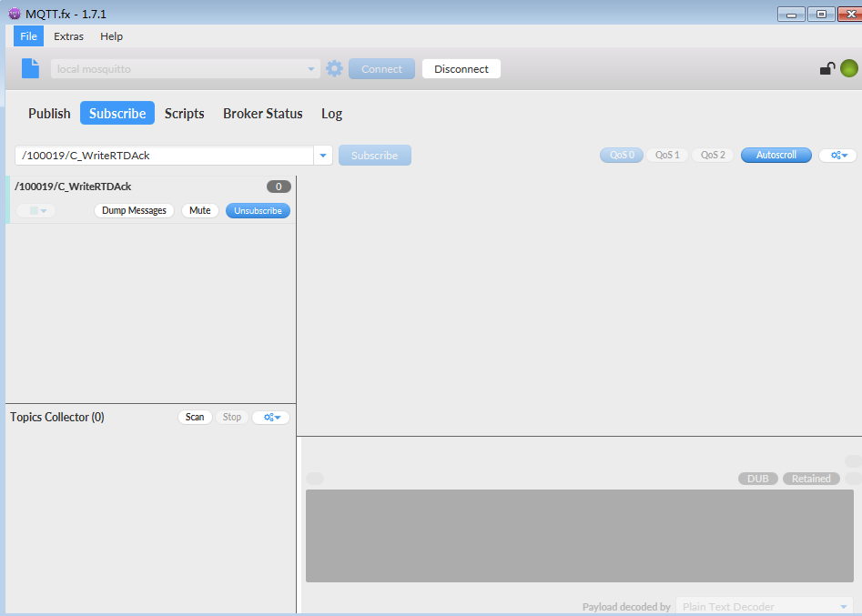Image resolution: width=862 pixels, height=616 pixels.
Task: Select QoS 0 level
Action: pyautogui.click(x=622, y=156)
